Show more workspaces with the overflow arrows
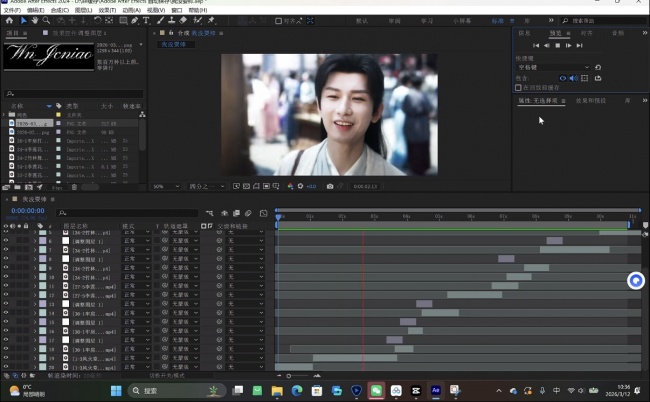650x402 pixels. point(551,20)
